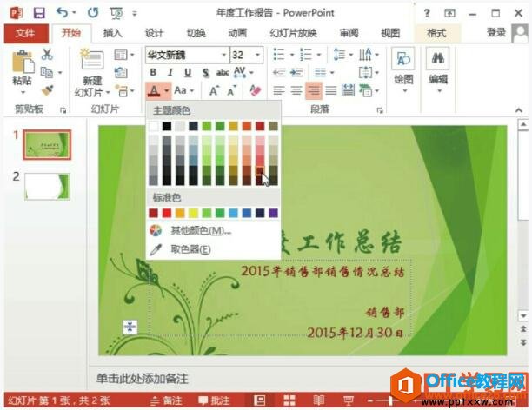This screenshot has width=532, height=410.
Task: Pick black swatch in theme colors top row
Action: (x=167, y=126)
